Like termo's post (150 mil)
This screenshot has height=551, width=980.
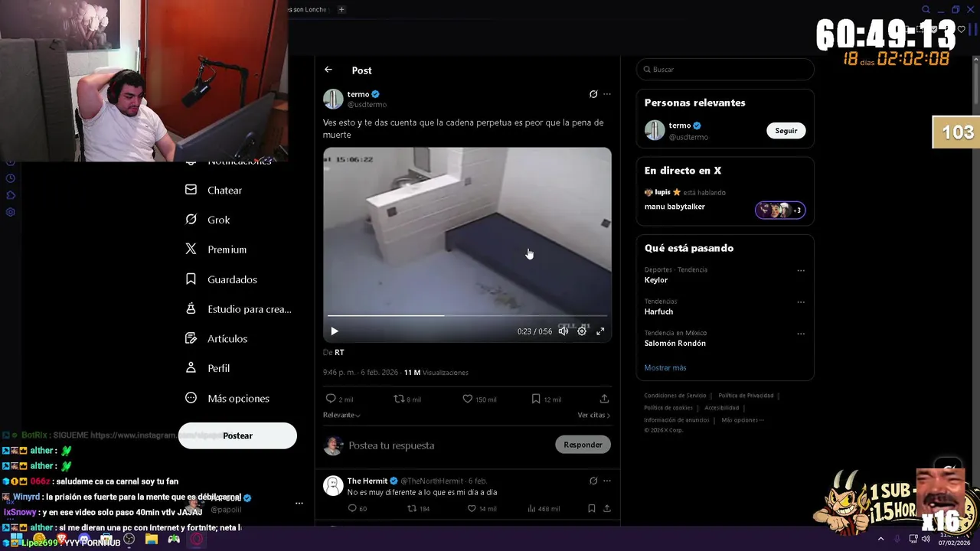[x=479, y=399]
